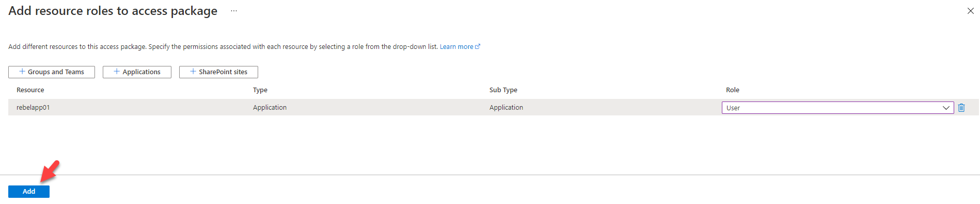Click the plus icon on Applications button
Screen dimensions: 980x204
pyautogui.click(x=117, y=72)
